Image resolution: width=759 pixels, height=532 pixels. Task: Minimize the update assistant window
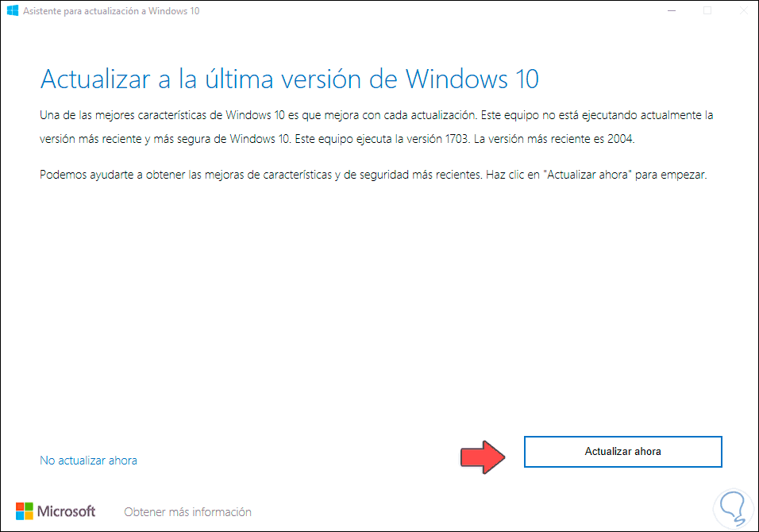(x=672, y=10)
